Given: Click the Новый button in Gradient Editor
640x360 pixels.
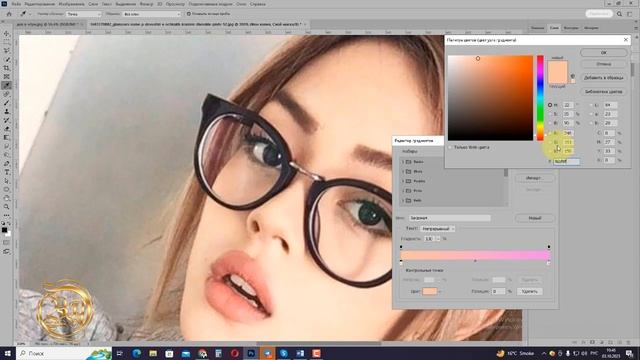Looking at the screenshot, I should (x=535, y=218).
